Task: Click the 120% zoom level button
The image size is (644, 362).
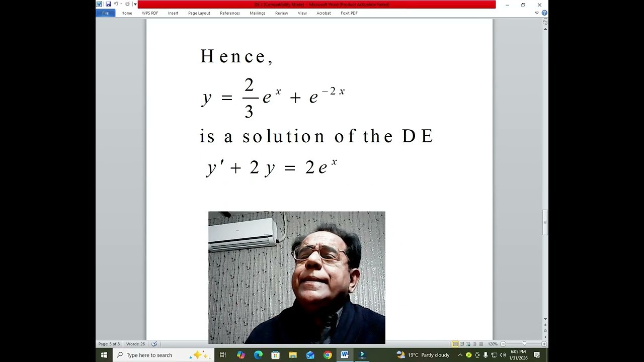Action: click(493, 344)
